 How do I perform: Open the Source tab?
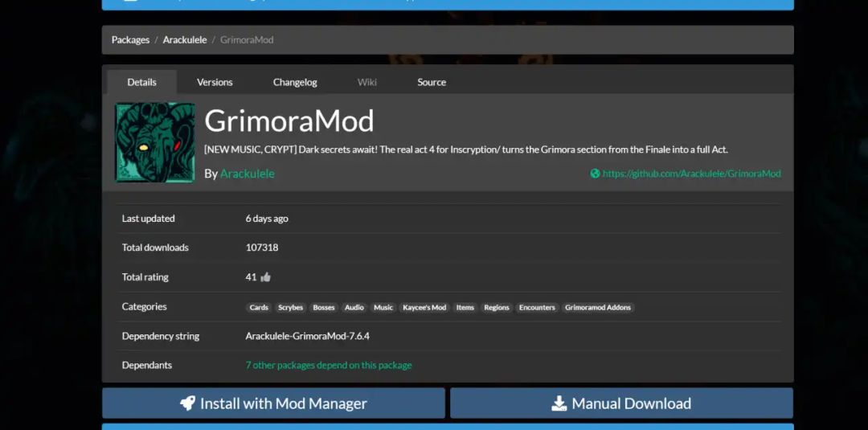coord(432,82)
